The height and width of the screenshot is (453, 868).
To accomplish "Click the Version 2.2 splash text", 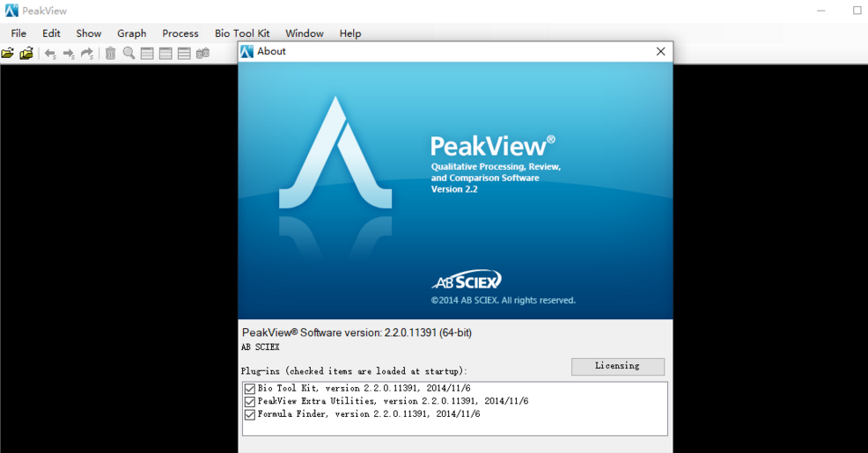I will pos(454,189).
